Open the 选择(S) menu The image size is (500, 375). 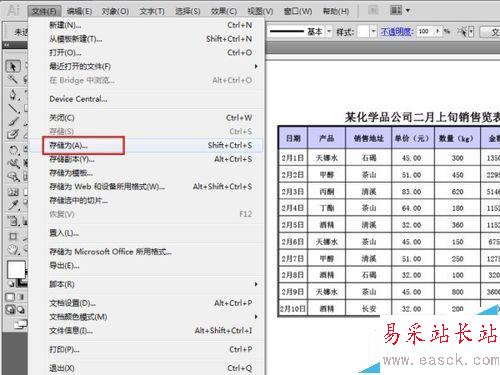click(188, 11)
